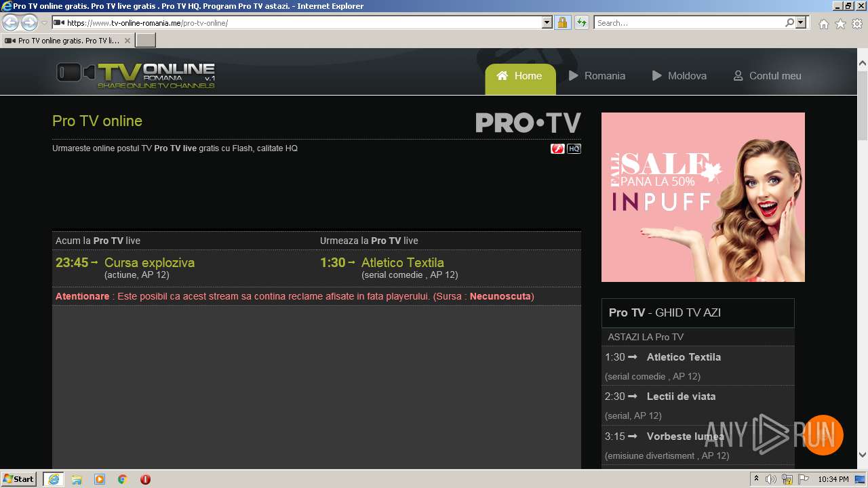Open the search provider dropdown
The height and width of the screenshot is (488, 868).
coord(802,23)
